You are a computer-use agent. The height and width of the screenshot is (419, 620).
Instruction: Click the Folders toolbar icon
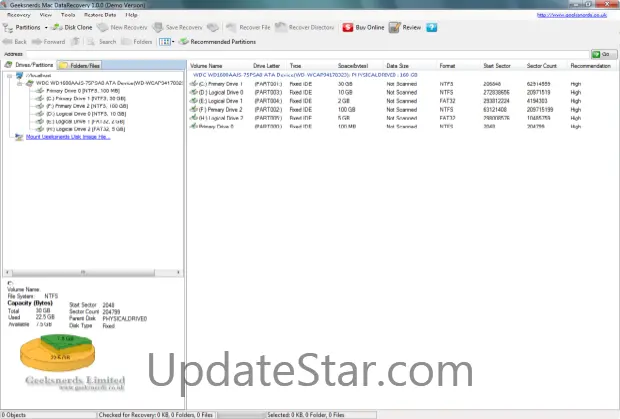pos(126,42)
